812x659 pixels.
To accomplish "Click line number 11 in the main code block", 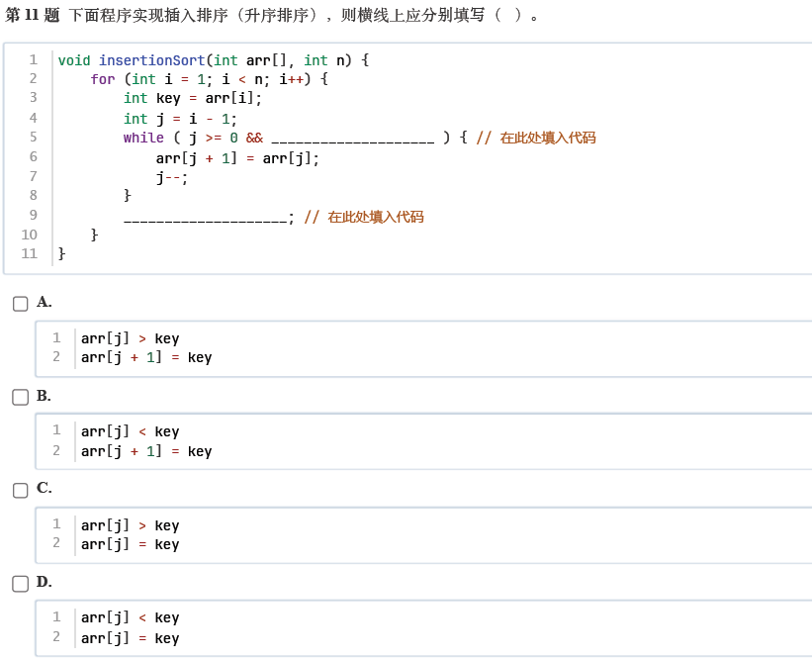I will click(29, 254).
